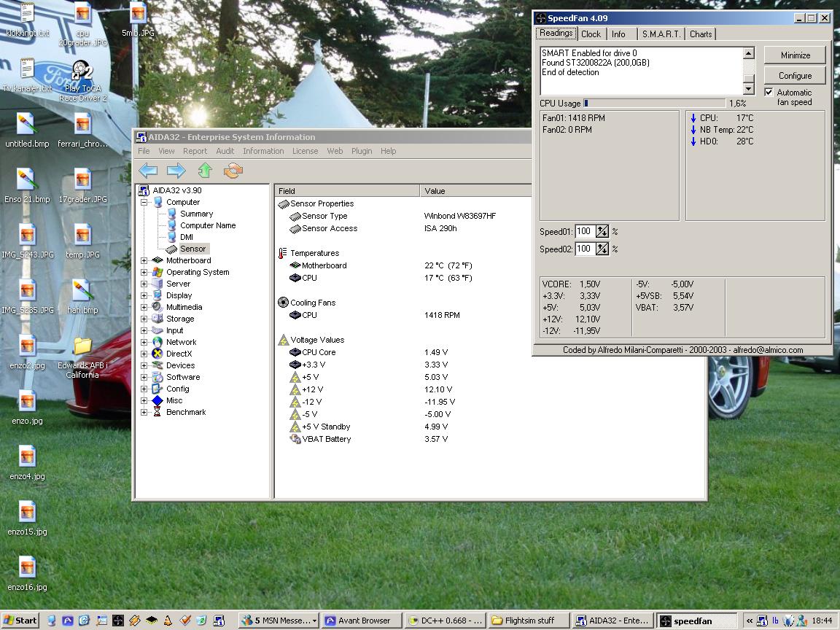Toggle Automatic fan speed checkbox
The width and height of the screenshot is (840, 630).
tap(769, 92)
